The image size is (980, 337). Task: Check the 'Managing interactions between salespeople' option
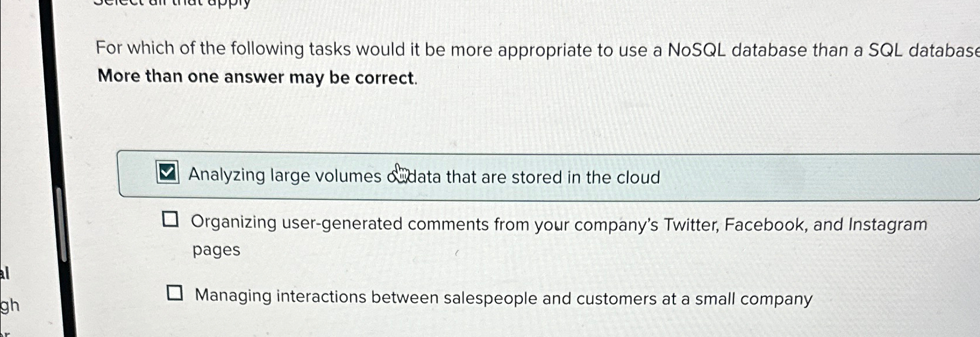coord(176,293)
